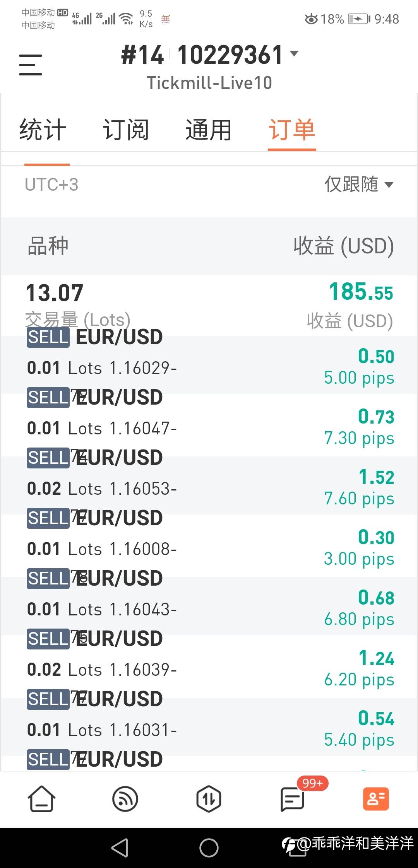Image resolution: width=418 pixels, height=868 pixels.
Task: Switch to the 订阅 tab
Action: pos(126,130)
